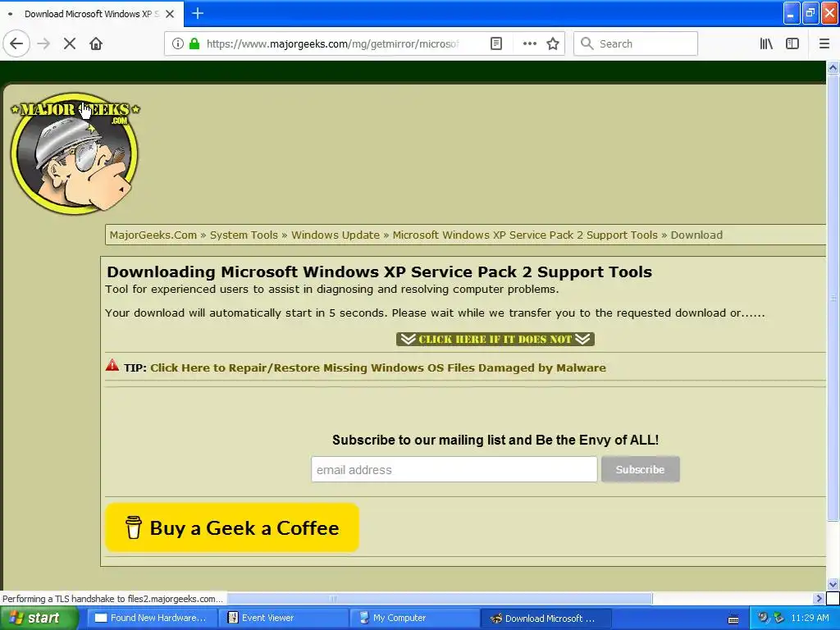Open System Tools breadcrumb link
This screenshot has width=840, height=630.
tap(244, 235)
